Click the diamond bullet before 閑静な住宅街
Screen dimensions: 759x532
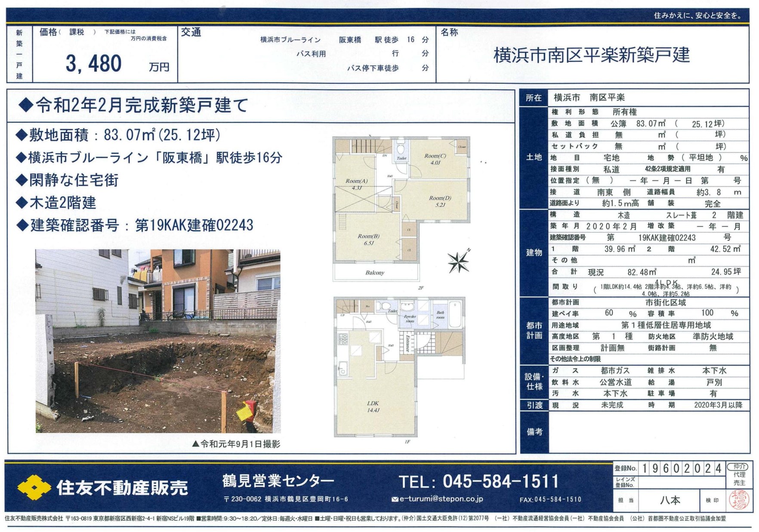tap(21, 180)
